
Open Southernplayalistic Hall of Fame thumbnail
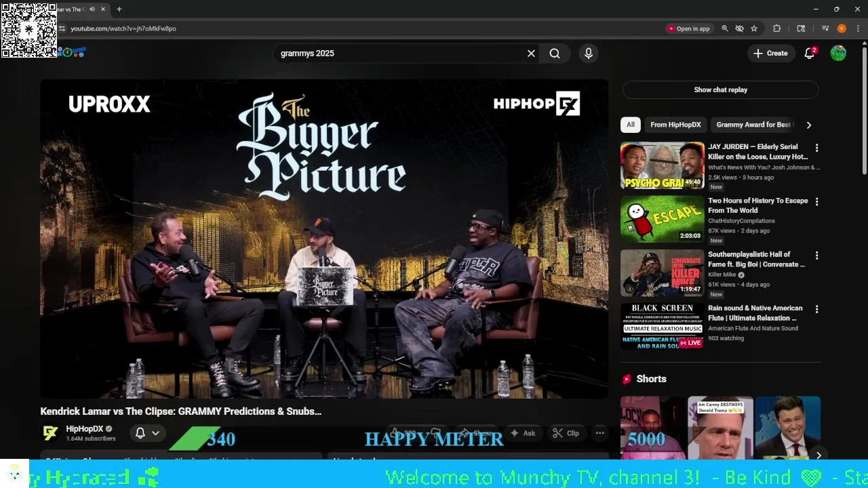[663, 273]
